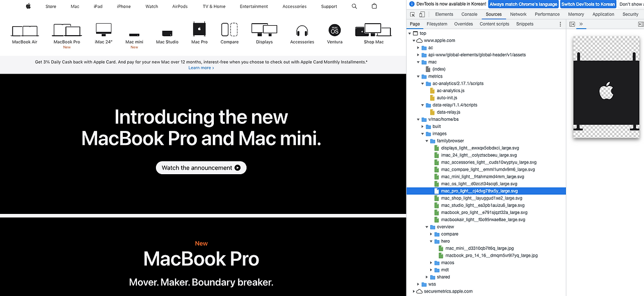Collapse the www.apple.com tree node
Screen dimensions: 644x296
[414, 40]
